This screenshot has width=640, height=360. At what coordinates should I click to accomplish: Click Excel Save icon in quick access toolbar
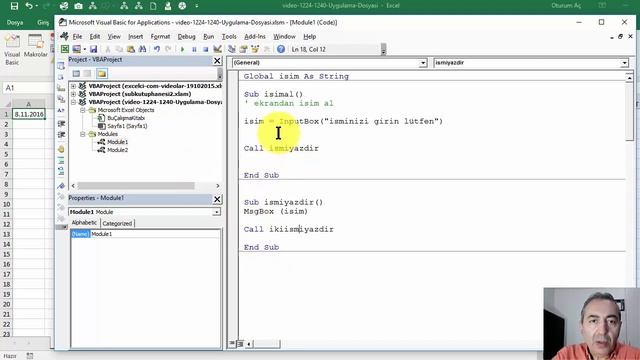coord(14,6)
